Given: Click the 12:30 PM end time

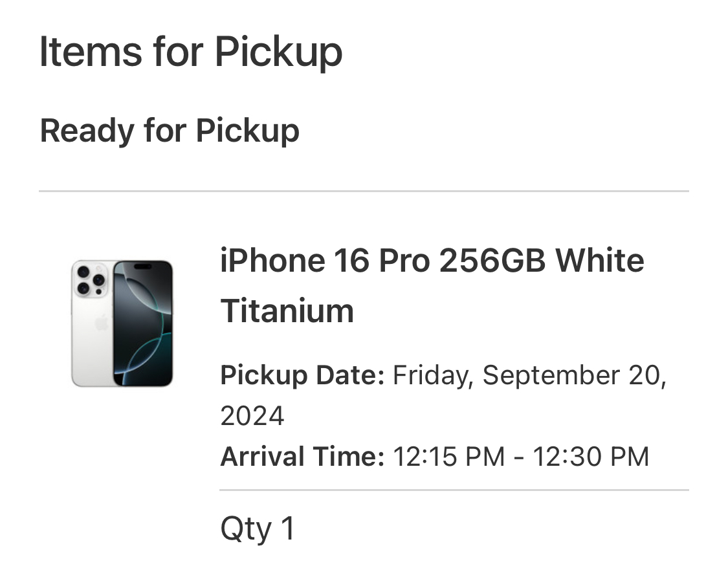Looking at the screenshot, I should [x=591, y=457].
